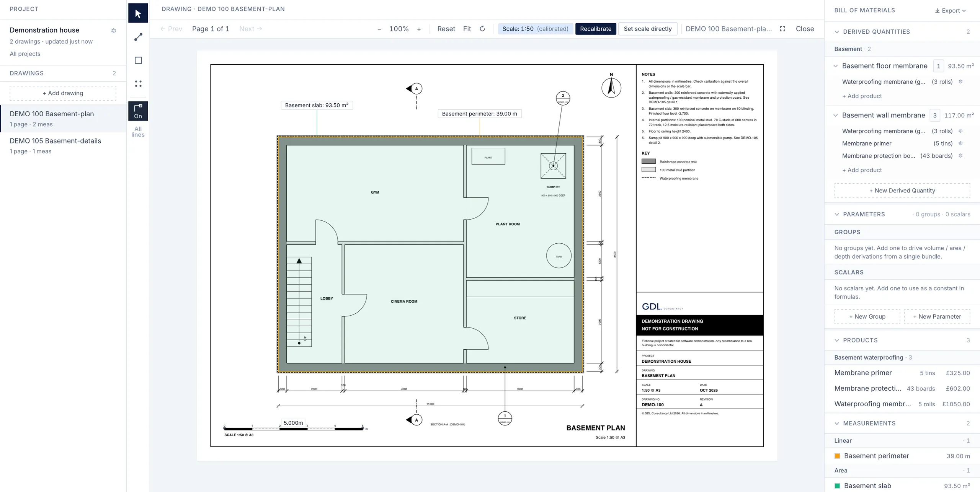Click the Scale 1:50 calibrated badge
This screenshot has height=492, width=980.
(535, 29)
